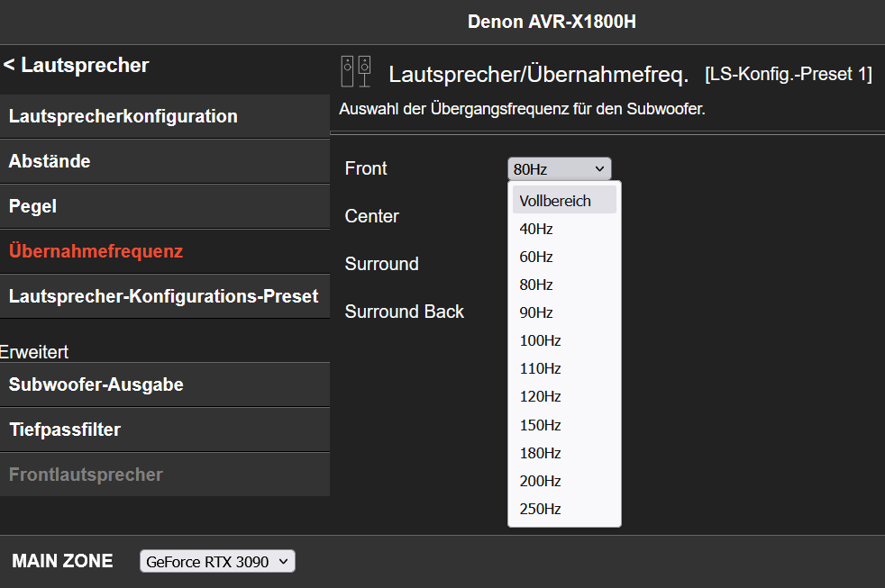885x588 pixels.
Task: Choose 120Hz in the dropdown list
Action: click(x=564, y=397)
